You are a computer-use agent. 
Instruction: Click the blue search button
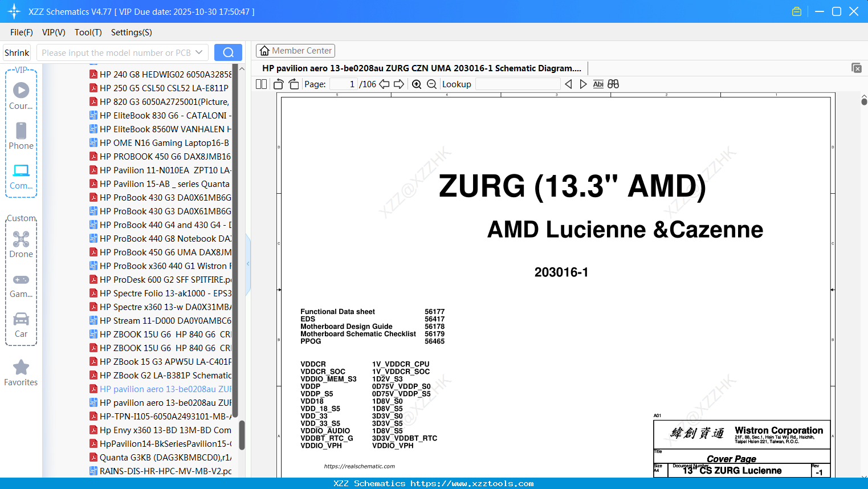(228, 52)
